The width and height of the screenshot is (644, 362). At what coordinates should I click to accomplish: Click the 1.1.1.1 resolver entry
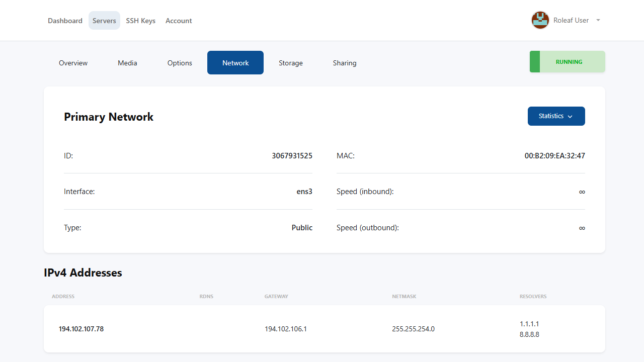[529, 324]
